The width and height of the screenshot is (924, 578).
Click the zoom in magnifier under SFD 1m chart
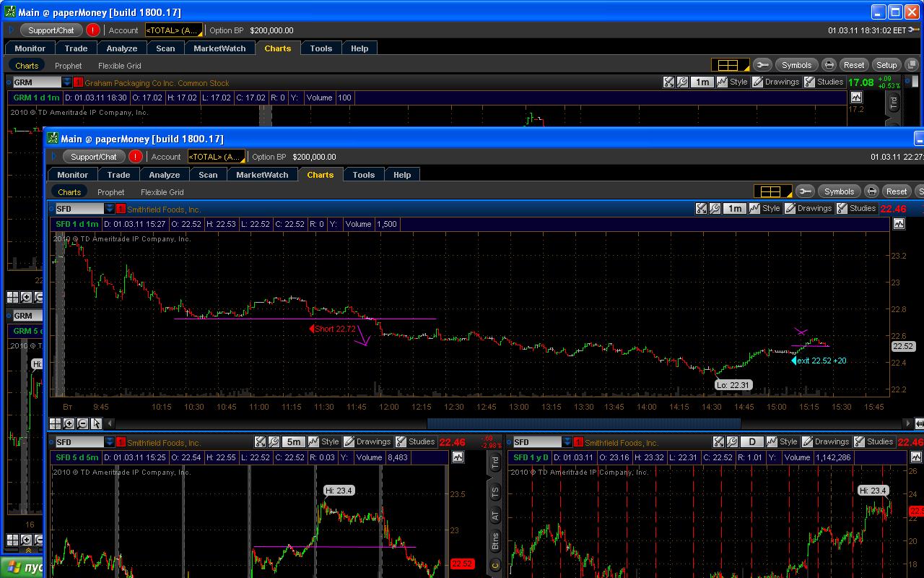[69, 423]
